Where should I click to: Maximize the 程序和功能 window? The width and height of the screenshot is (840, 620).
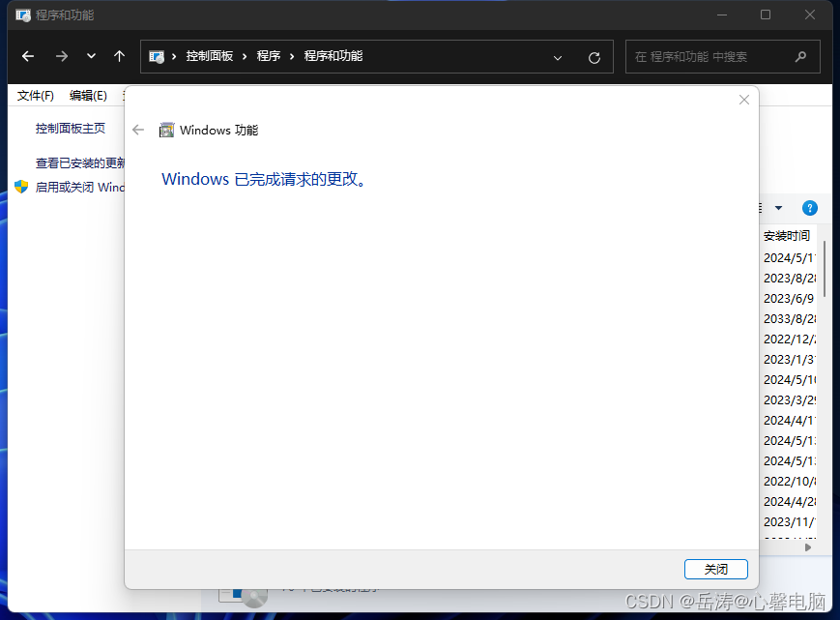[766, 15]
